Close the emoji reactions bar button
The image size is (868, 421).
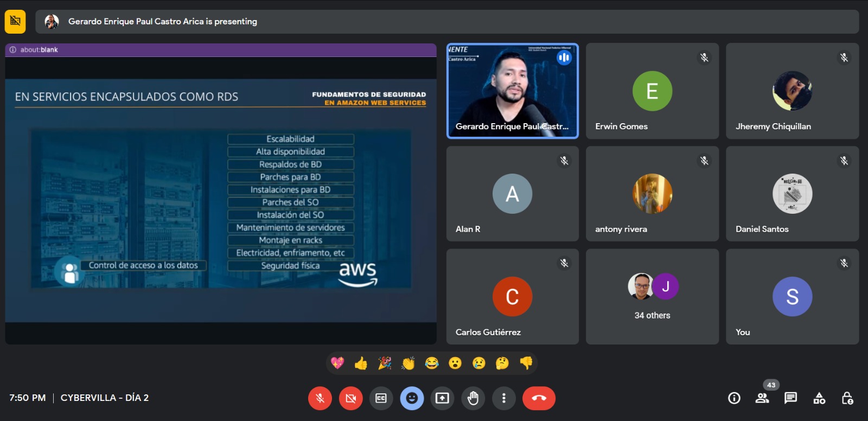[412, 398]
